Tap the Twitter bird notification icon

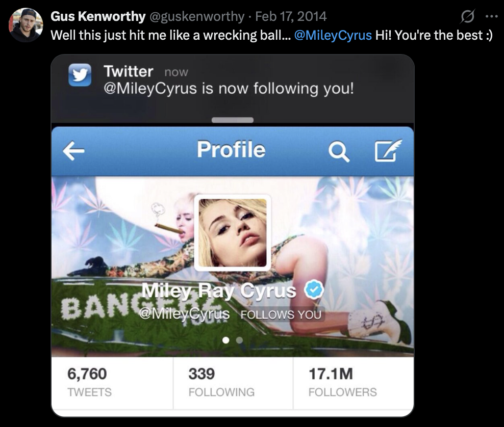80,75
